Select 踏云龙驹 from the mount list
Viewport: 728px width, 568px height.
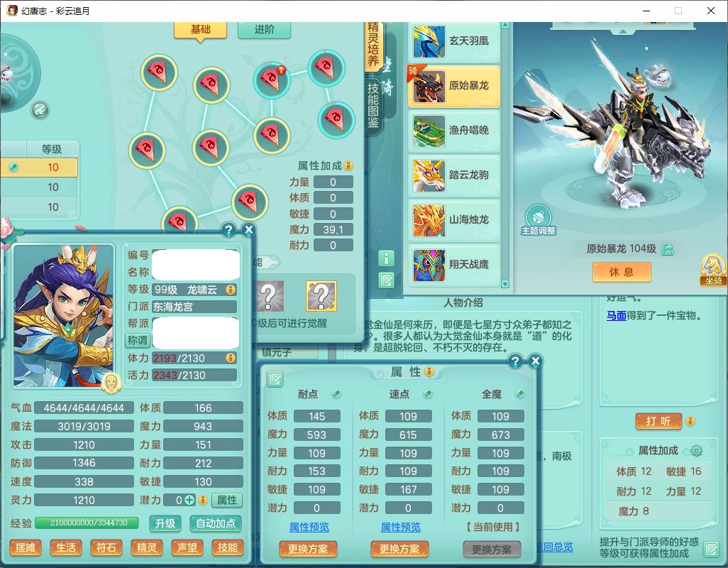point(454,175)
